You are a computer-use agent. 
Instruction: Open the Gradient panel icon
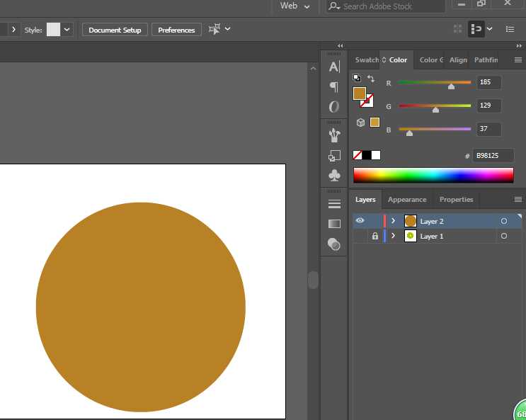334,224
